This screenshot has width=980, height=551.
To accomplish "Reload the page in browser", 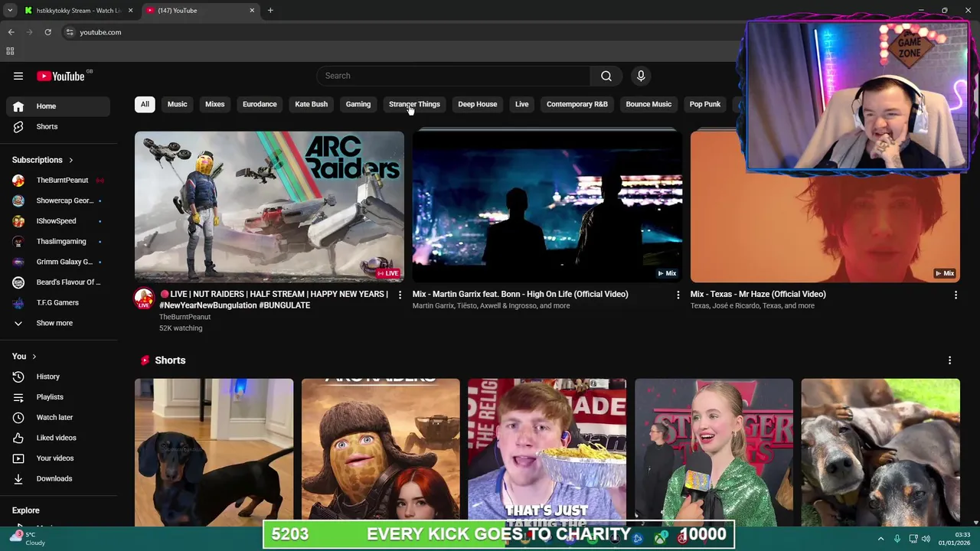I will 47,32.
